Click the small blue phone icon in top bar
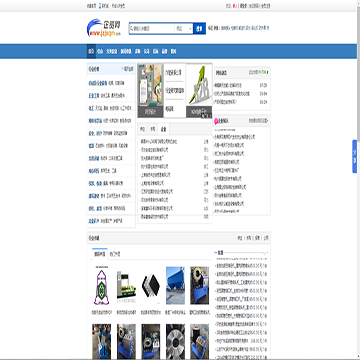Viewport: 360px width, 360px height. coord(100,6)
